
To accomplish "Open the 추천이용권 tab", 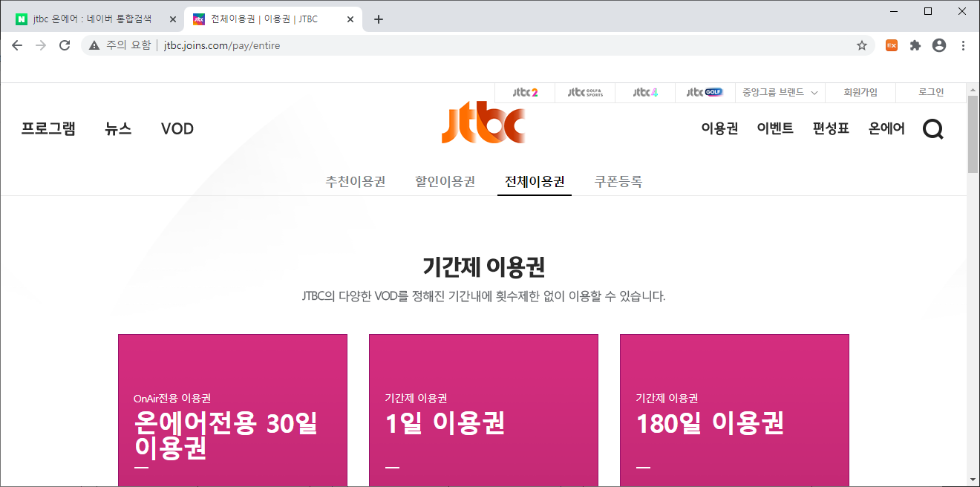I will coord(356,181).
